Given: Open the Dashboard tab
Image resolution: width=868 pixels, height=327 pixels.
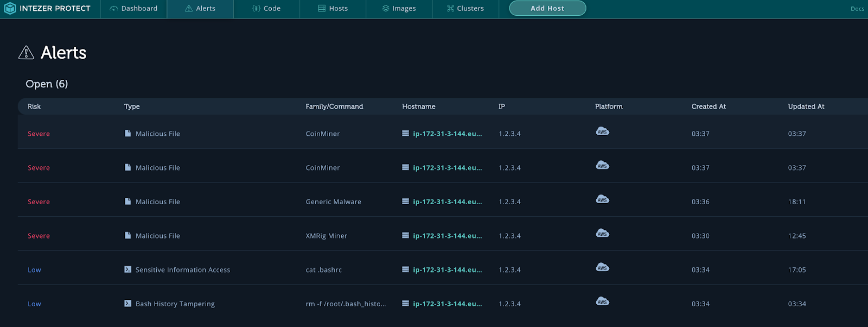Looking at the screenshot, I should 133,9.
